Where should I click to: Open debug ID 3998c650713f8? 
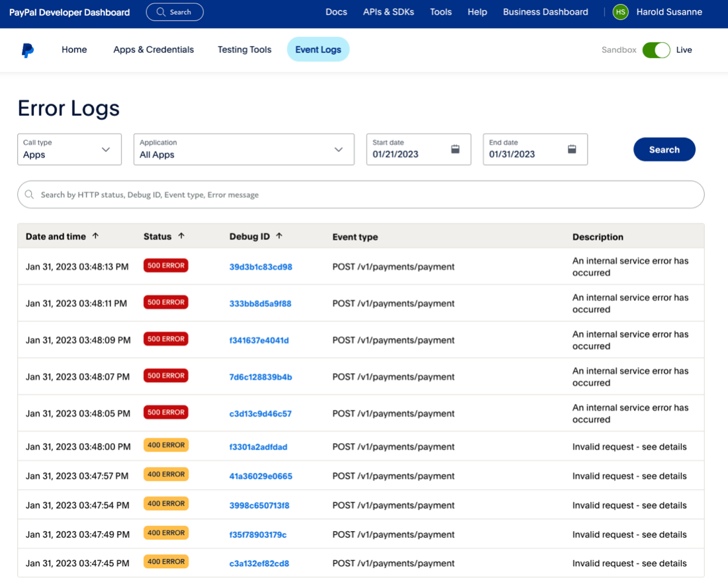(x=259, y=505)
